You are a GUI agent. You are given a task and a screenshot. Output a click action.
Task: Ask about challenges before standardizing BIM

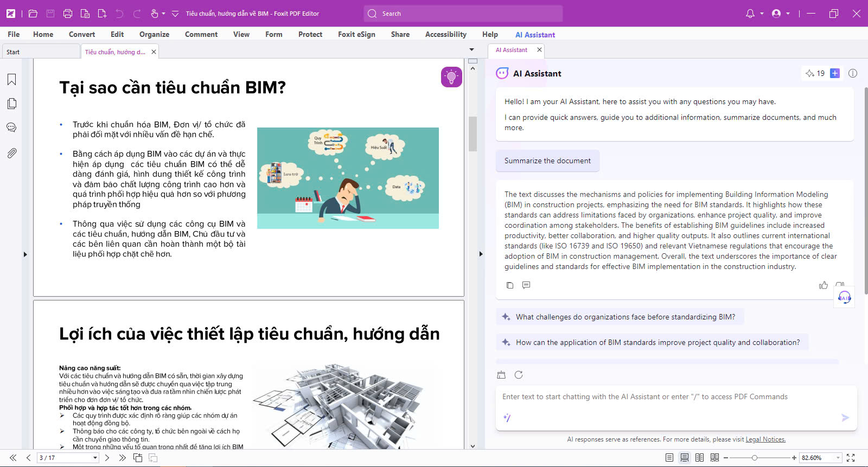coord(620,317)
